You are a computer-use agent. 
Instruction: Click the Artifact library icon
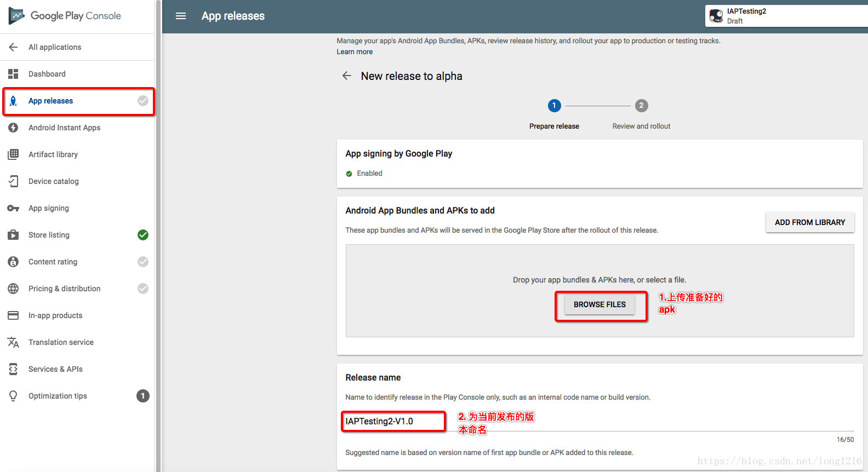pyautogui.click(x=13, y=154)
